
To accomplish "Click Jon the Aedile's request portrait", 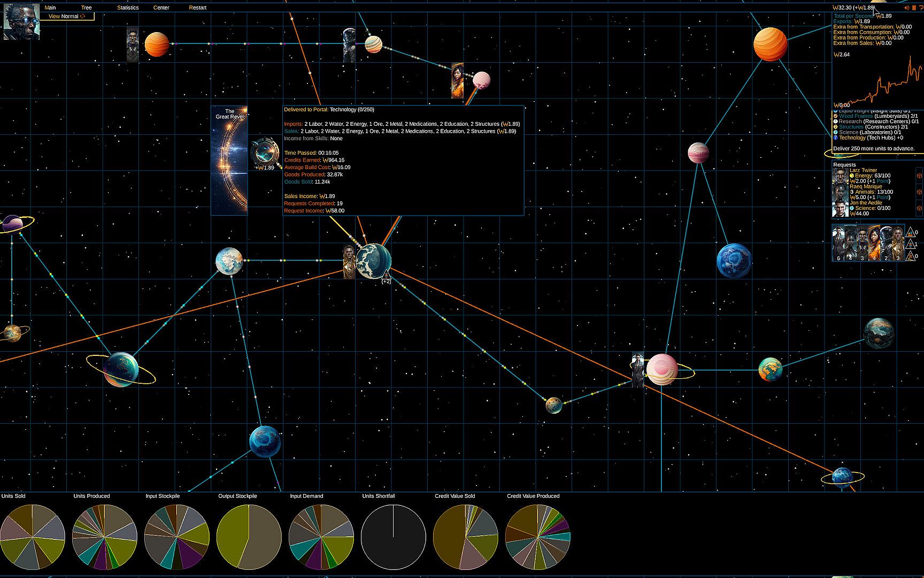I will (841, 209).
